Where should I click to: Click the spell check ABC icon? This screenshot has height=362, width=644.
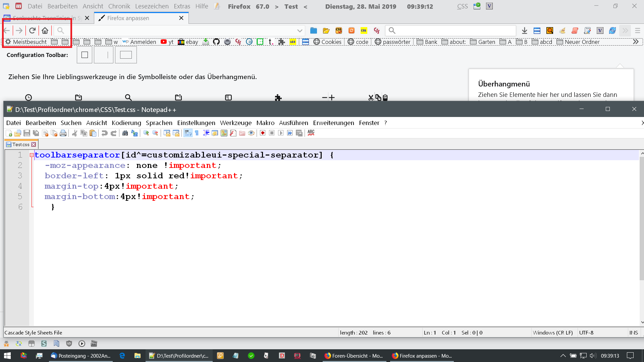(311, 133)
